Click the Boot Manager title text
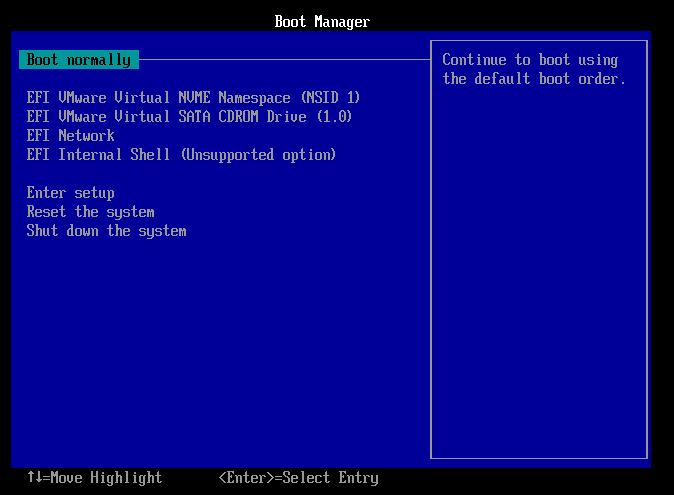The width and height of the screenshot is (674, 495). [x=322, y=21]
